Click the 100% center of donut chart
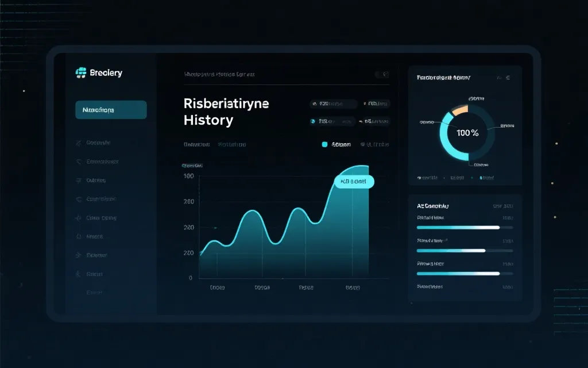The image size is (588, 368). point(467,133)
